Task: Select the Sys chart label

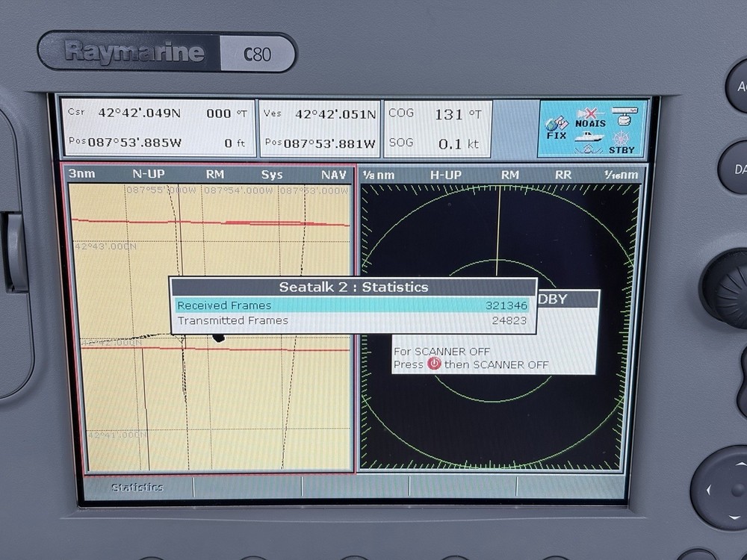Action: [x=272, y=175]
